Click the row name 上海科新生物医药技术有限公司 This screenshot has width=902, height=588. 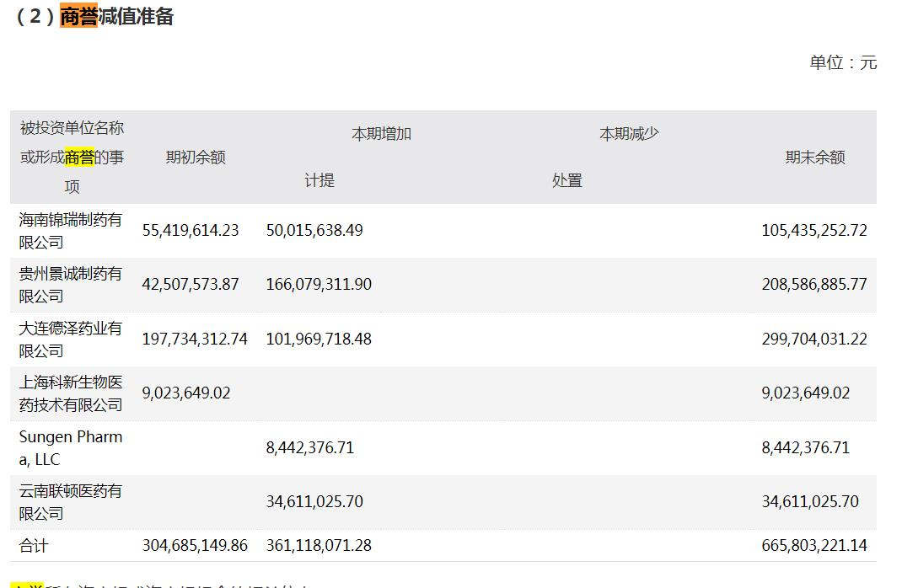[x=70, y=393]
